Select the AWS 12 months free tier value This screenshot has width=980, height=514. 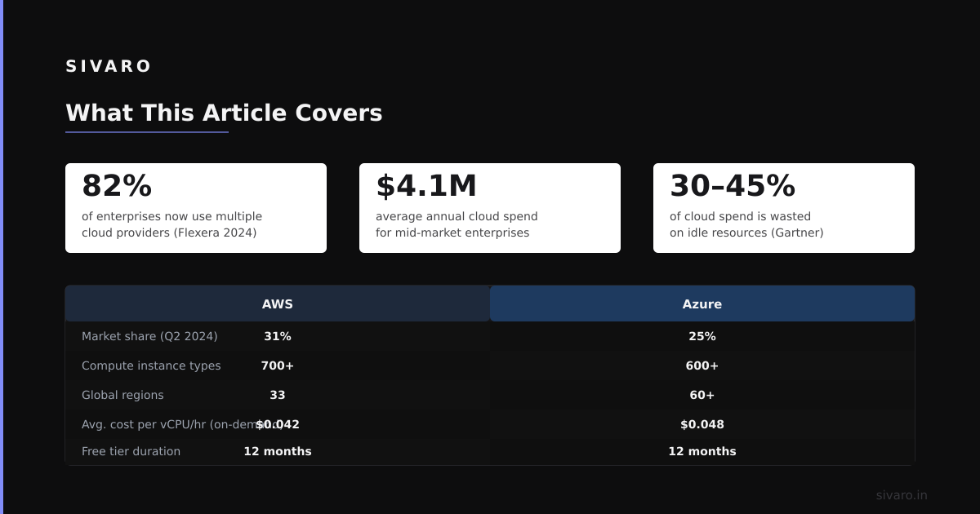coord(278,451)
